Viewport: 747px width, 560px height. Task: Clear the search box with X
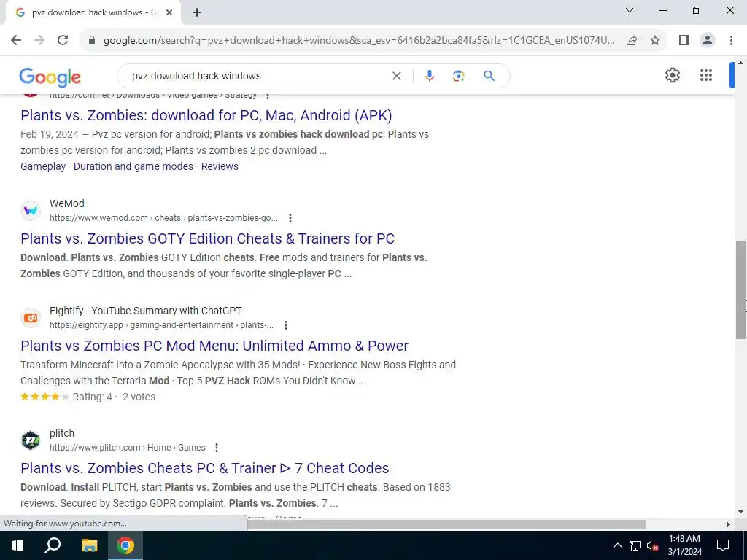(x=396, y=76)
